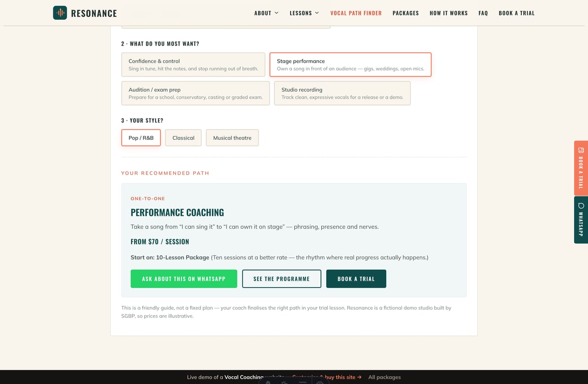
Task: Open the FAQ nav link
Action: tap(483, 13)
